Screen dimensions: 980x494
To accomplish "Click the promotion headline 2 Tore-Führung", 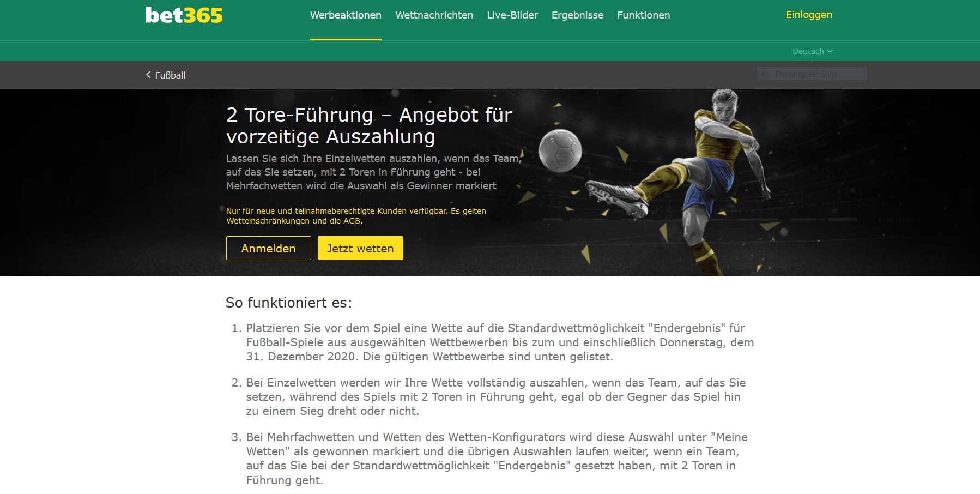I will click(369, 125).
